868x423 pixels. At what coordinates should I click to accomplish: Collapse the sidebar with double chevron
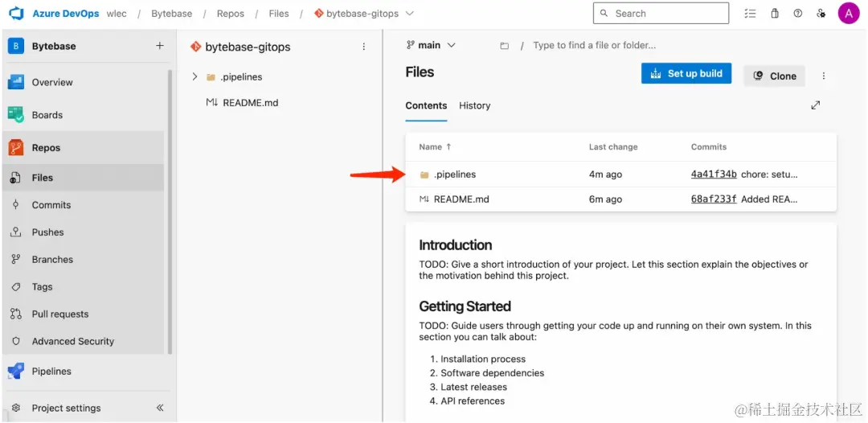coord(160,408)
